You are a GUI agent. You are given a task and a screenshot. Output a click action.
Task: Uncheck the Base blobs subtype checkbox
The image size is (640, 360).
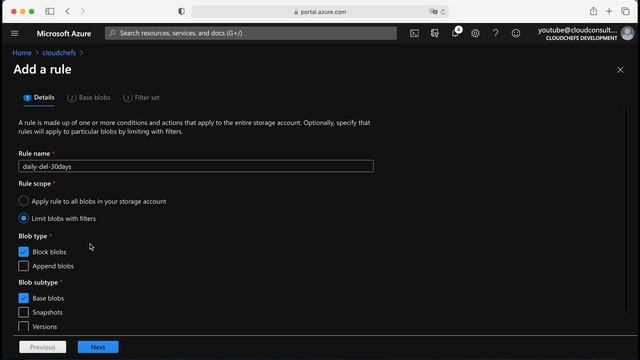[24, 298]
